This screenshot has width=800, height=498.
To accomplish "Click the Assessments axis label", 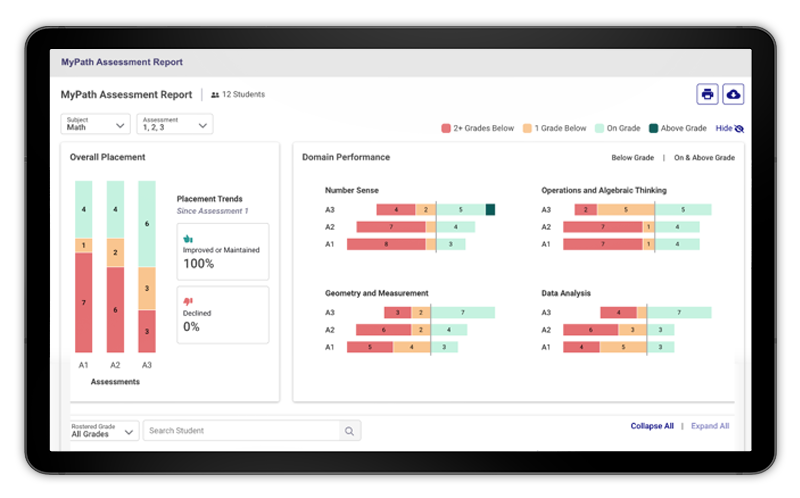I will (115, 382).
